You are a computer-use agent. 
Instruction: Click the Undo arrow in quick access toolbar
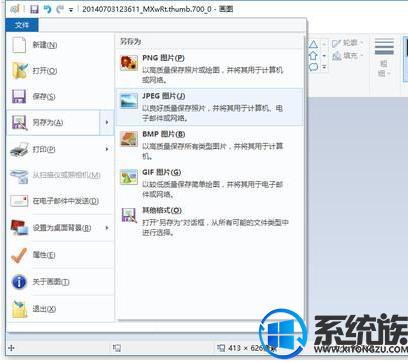(48, 9)
